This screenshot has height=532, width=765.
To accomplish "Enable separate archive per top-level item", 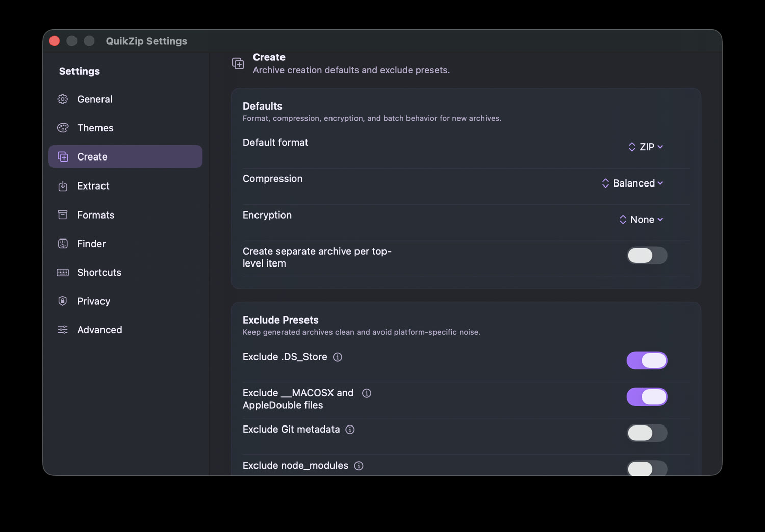I will pyautogui.click(x=647, y=256).
